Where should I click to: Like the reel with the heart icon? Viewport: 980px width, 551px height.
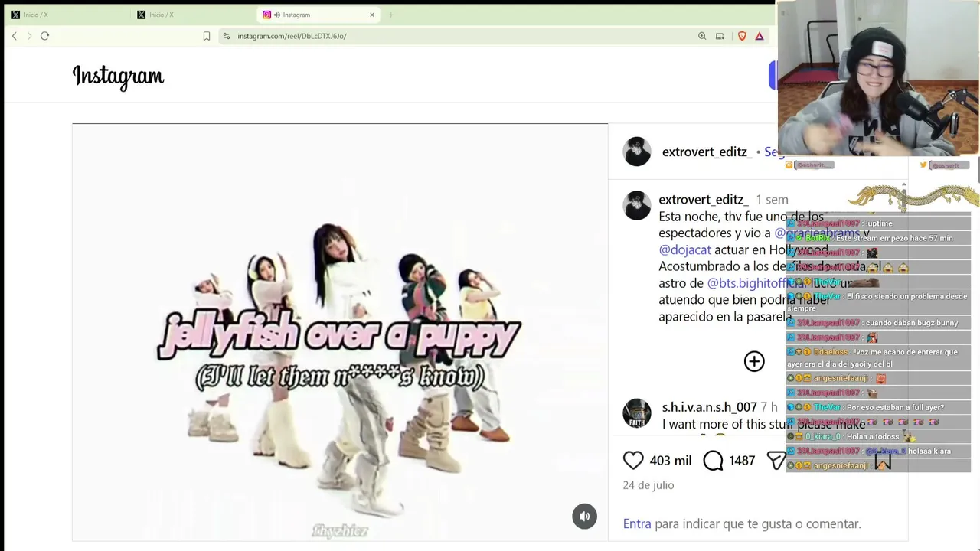[x=633, y=460]
